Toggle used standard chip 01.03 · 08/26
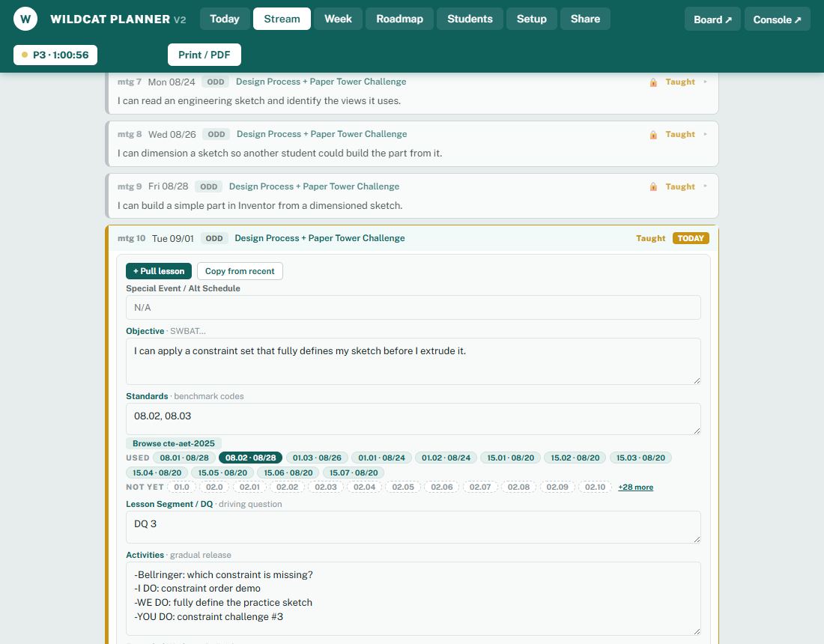 (x=317, y=458)
